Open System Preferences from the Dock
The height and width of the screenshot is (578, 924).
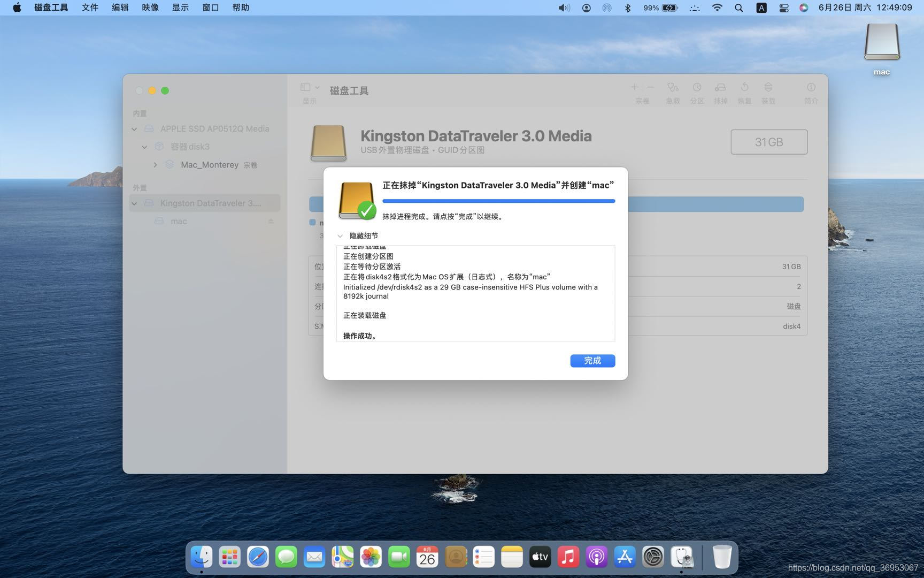(x=653, y=557)
